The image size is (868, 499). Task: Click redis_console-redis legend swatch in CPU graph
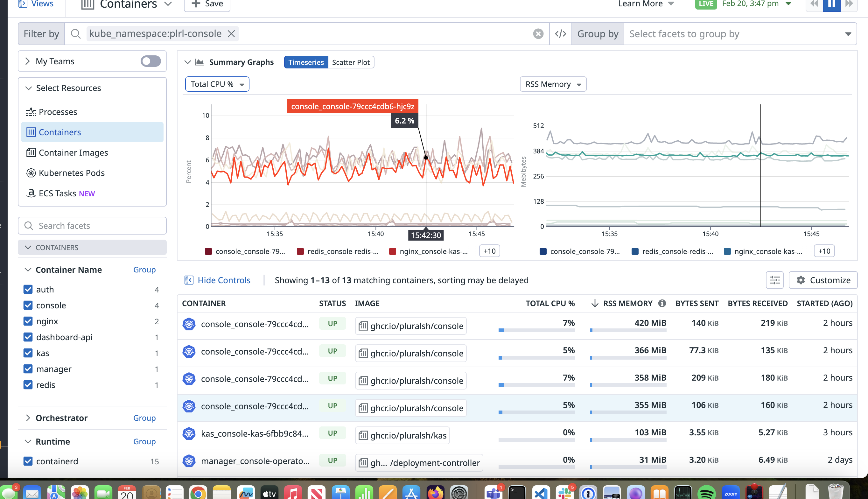click(300, 251)
